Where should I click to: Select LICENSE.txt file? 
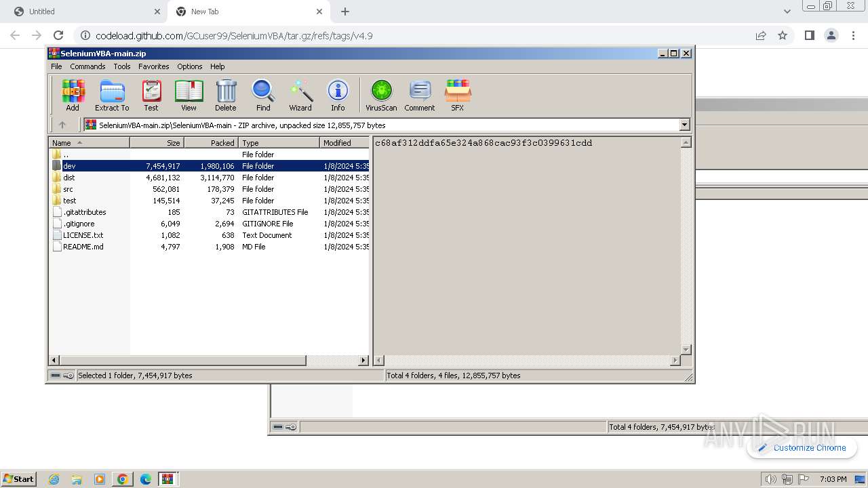pos(209,235)
